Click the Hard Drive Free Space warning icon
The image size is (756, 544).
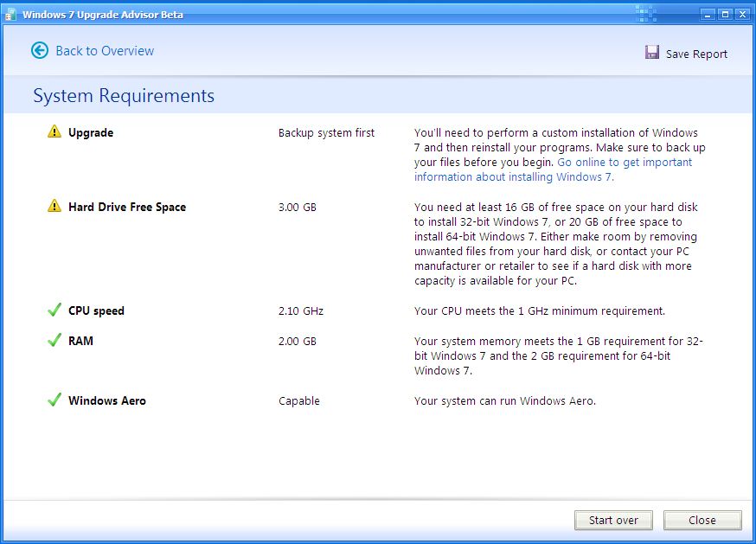tap(54, 206)
